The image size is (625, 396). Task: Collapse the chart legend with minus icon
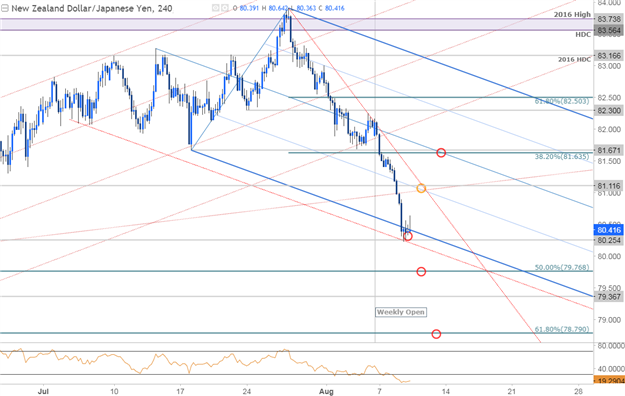4,8
